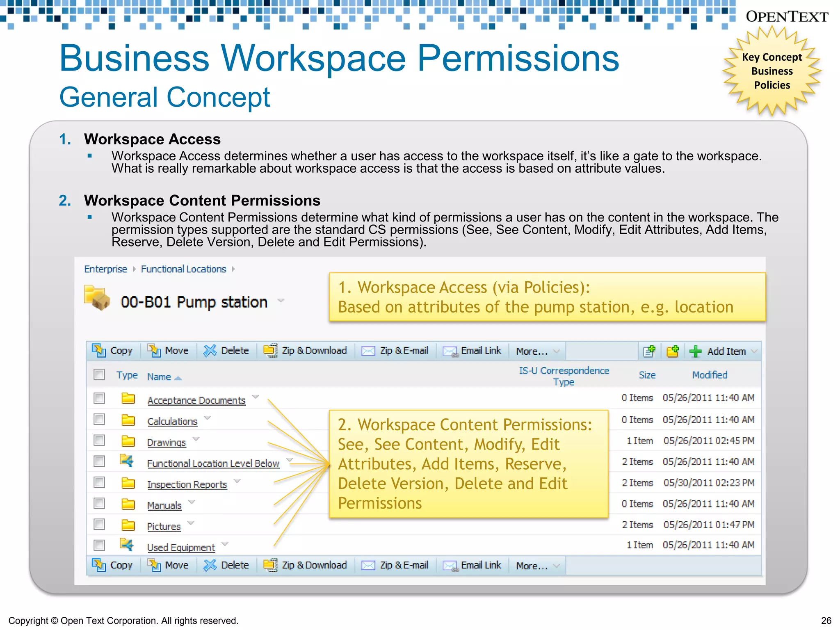Check the Manuals row checkbox
Viewport: 840px width, 630px height.
point(99,503)
